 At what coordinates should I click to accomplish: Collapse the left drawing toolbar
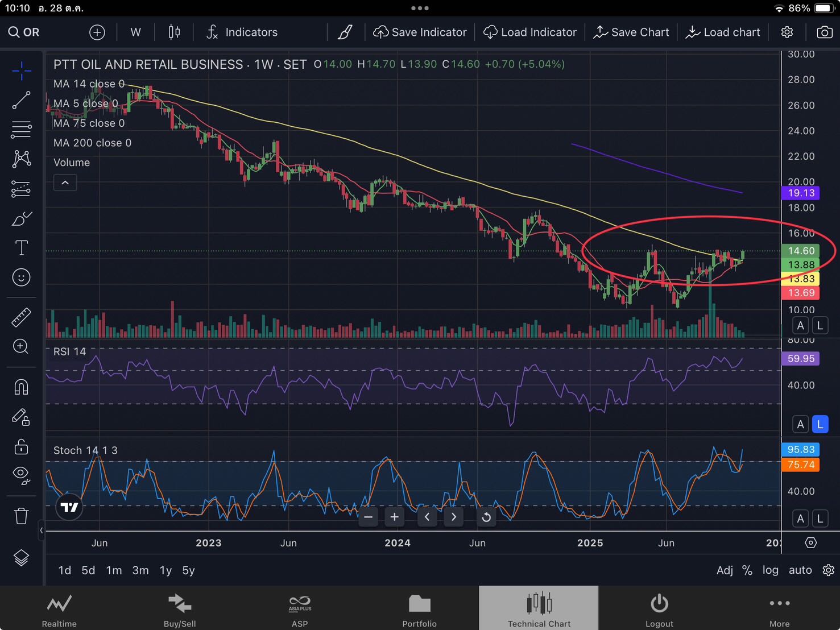pyautogui.click(x=41, y=530)
